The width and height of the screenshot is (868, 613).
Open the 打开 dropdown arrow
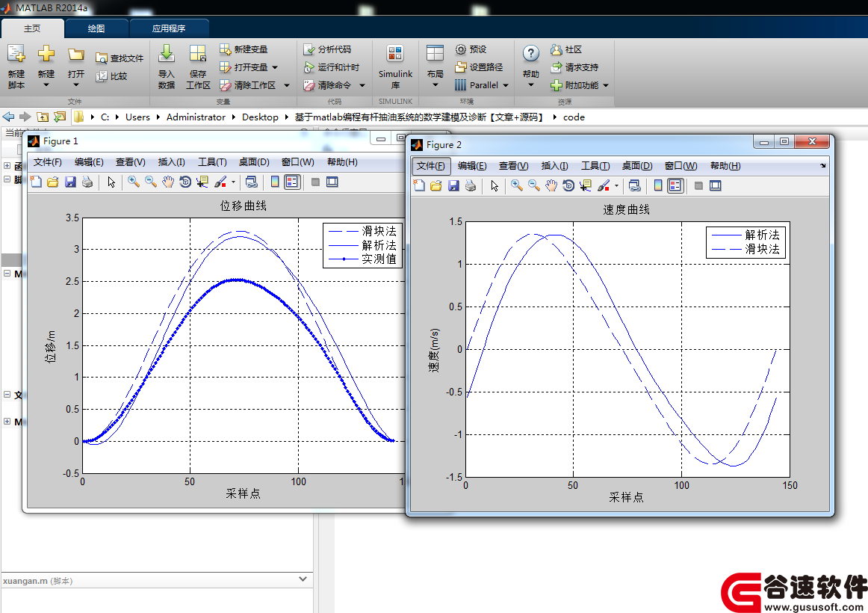[76, 85]
